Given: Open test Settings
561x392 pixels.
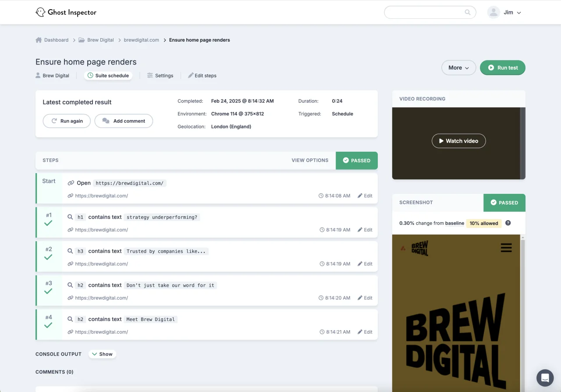Looking at the screenshot, I should (160, 75).
